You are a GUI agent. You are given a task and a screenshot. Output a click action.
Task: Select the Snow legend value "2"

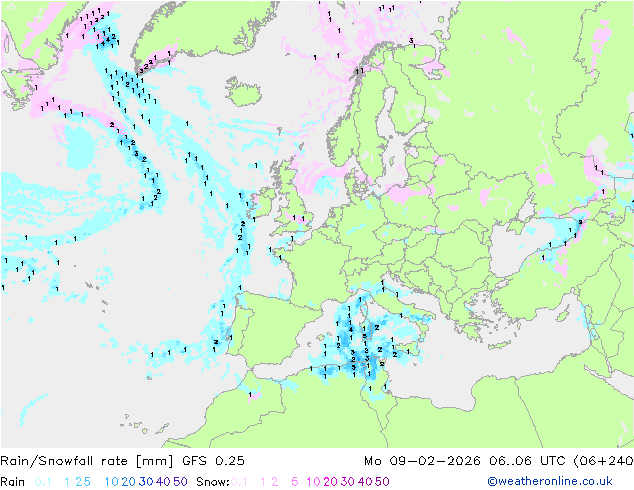(275, 482)
